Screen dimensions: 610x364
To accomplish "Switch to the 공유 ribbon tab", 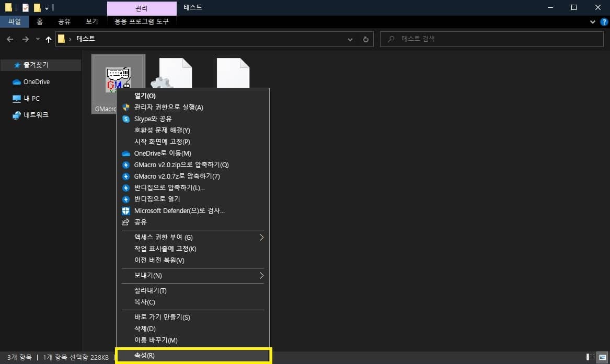I will click(64, 21).
